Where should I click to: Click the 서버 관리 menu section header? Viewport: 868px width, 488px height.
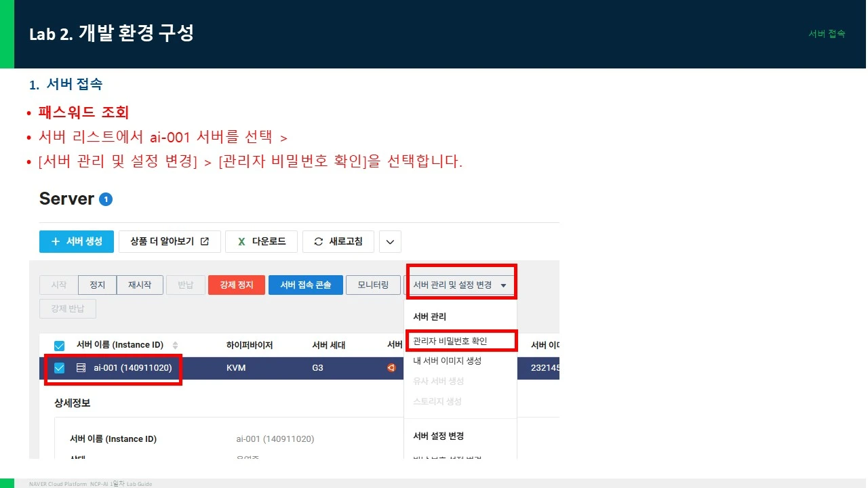click(x=430, y=317)
